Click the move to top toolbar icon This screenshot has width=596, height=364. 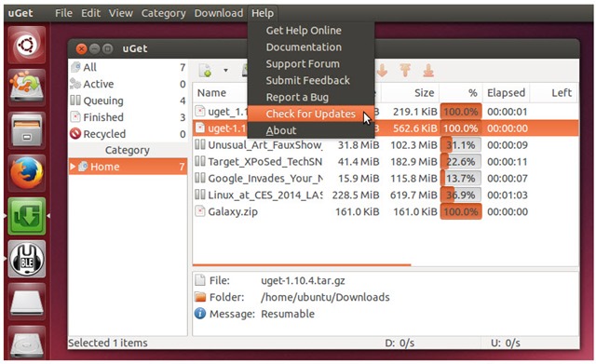405,71
